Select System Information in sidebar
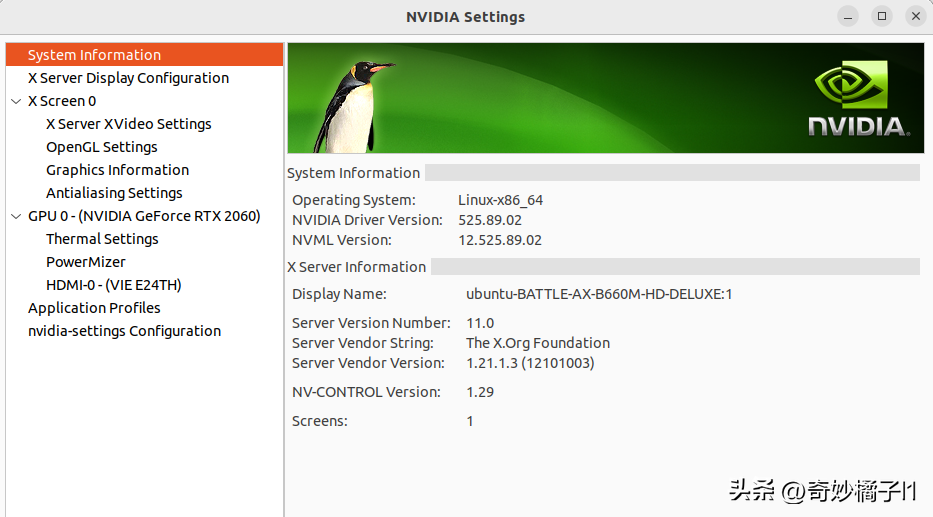 click(144, 55)
